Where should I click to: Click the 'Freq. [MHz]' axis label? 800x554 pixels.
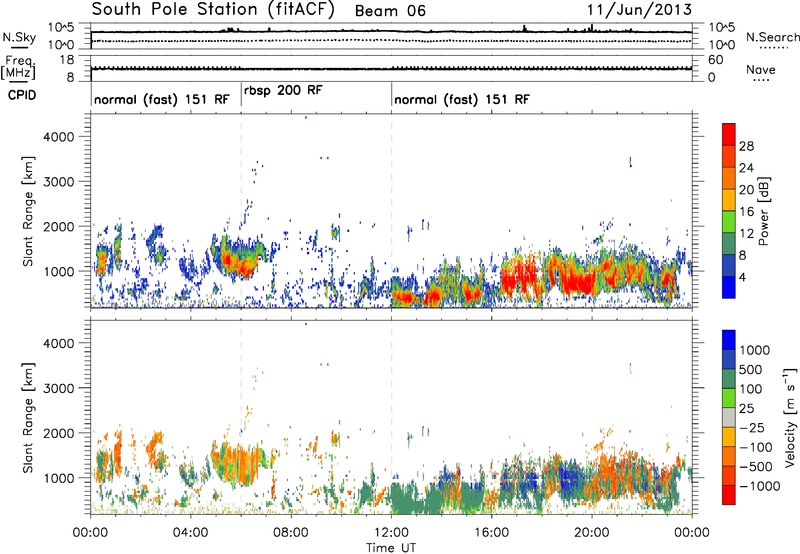pos(19,68)
